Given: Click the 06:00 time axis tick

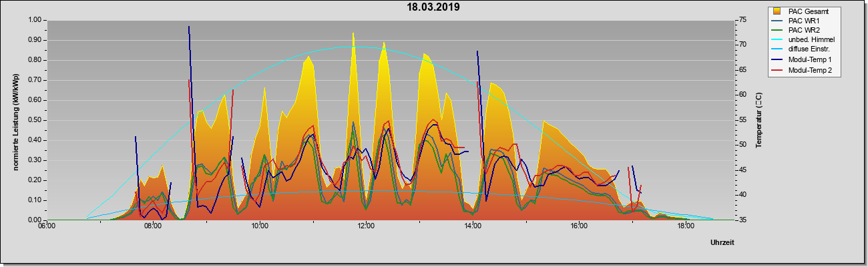Looking at the screenshot, I should tap(47, 226).
